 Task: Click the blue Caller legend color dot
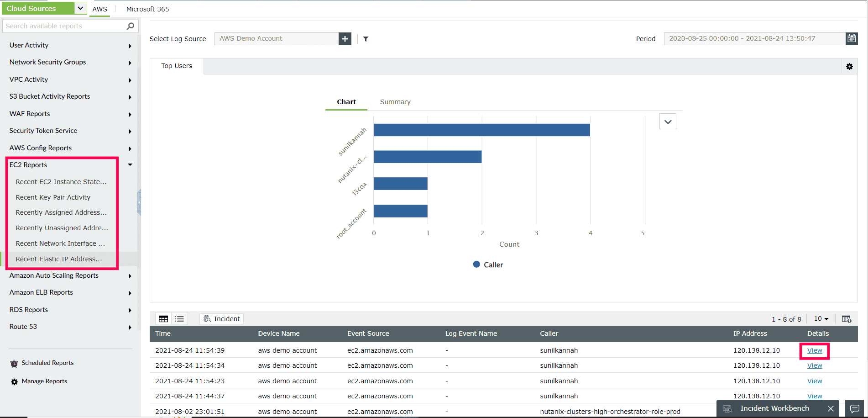pyautogui.click(x=476, y=265)
